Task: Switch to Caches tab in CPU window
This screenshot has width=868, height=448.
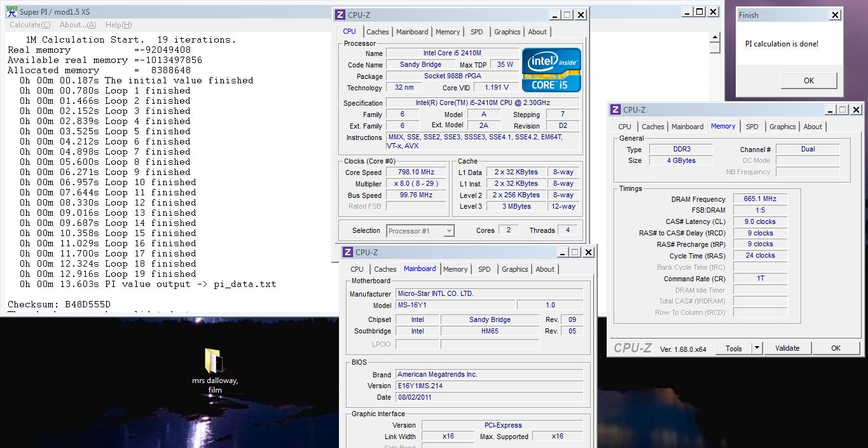Action: [378, 32]
